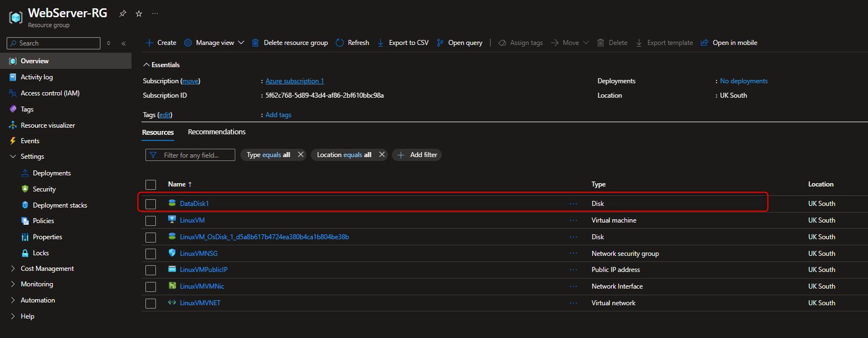
Task: Click the Add tags link
Action: coord(278,114)
